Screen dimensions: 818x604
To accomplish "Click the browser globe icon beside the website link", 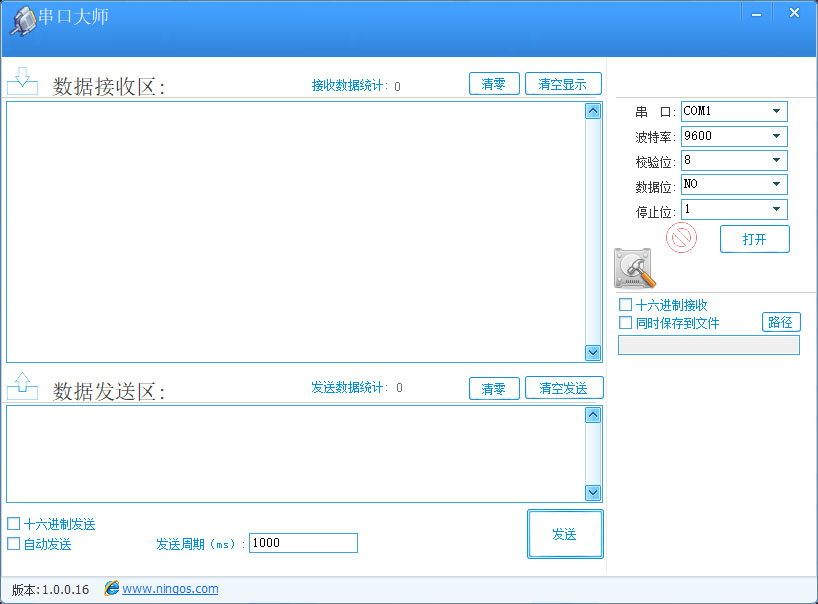I will coord(111,589).
